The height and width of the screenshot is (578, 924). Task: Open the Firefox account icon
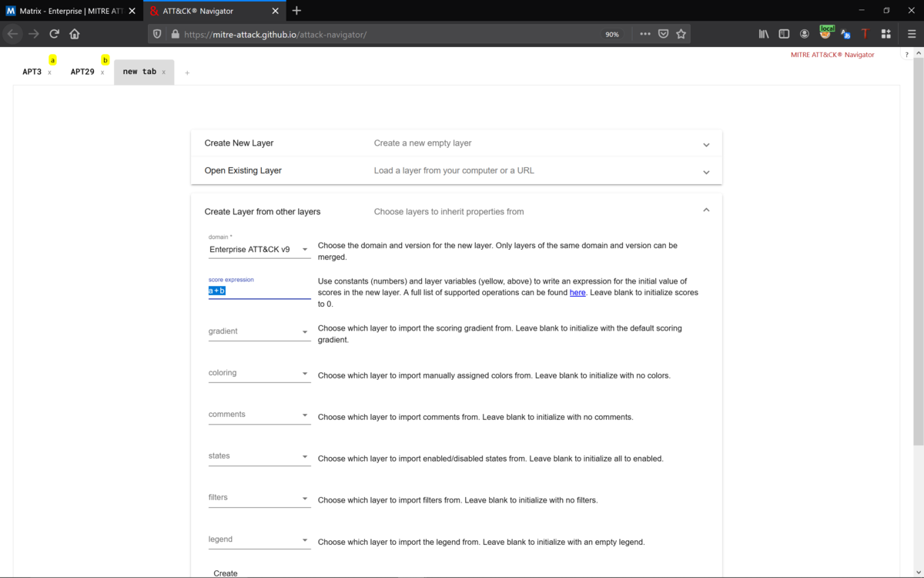pos(805,34)
